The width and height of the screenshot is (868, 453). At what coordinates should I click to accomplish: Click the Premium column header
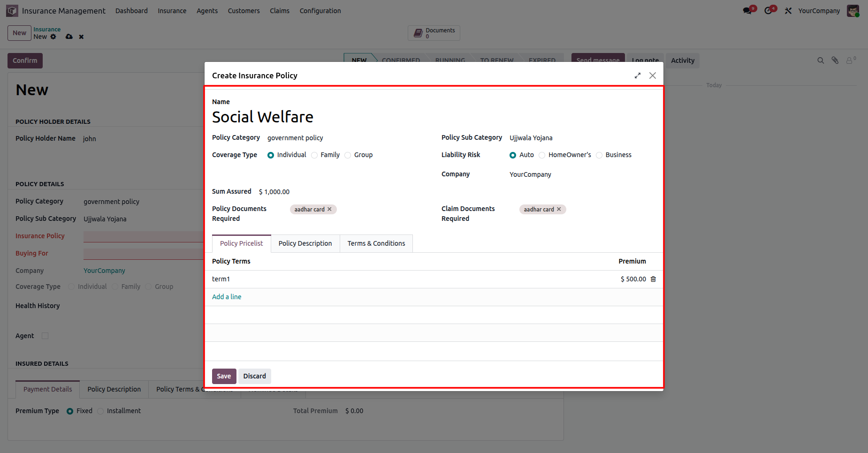632,261
